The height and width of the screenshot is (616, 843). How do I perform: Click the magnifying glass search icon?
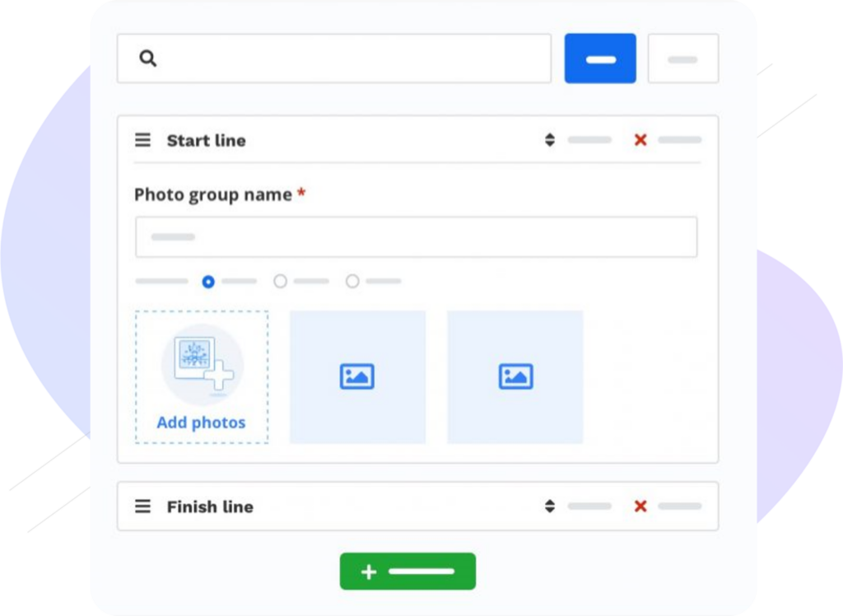(x=148, y=58)
